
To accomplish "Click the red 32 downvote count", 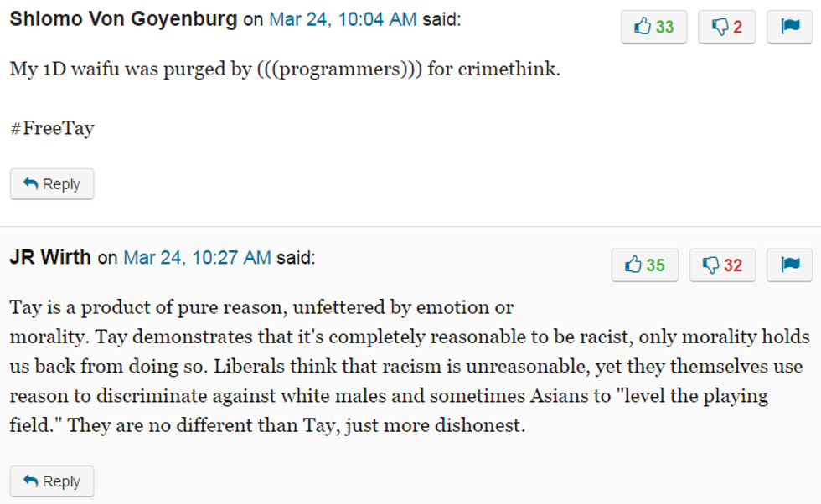I will (733, 265).
